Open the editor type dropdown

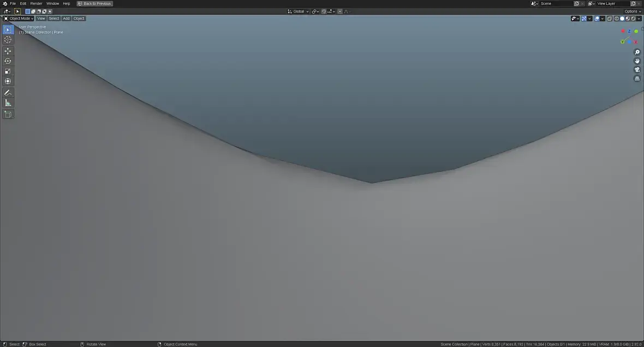coord(7,11)
